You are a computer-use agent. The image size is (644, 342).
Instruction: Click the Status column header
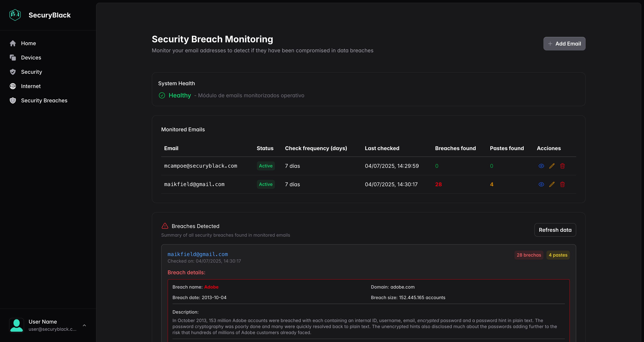pyautogui.click(x=265, y=148)
